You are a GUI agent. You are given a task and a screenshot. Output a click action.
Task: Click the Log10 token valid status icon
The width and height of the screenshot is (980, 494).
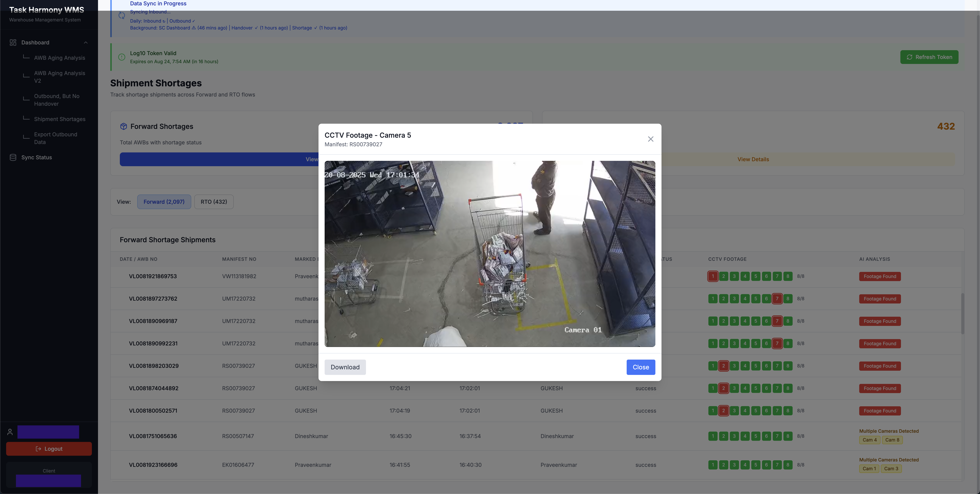pos(122,57)
